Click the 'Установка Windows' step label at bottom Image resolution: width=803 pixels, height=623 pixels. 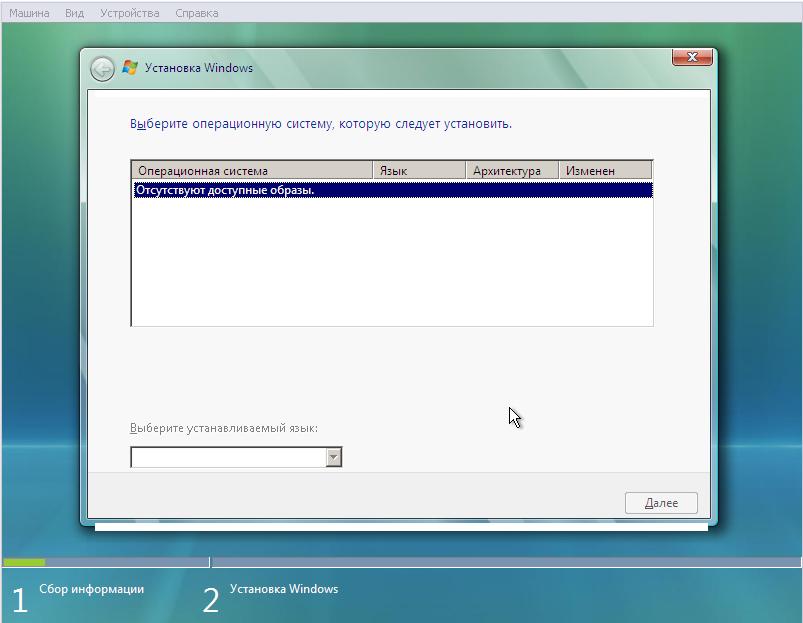(x=284, y=589)
